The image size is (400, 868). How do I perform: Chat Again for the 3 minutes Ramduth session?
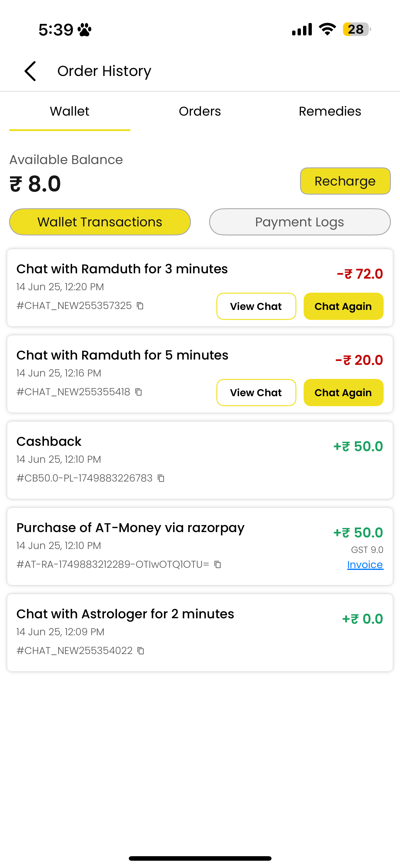[x=343, y=306]
